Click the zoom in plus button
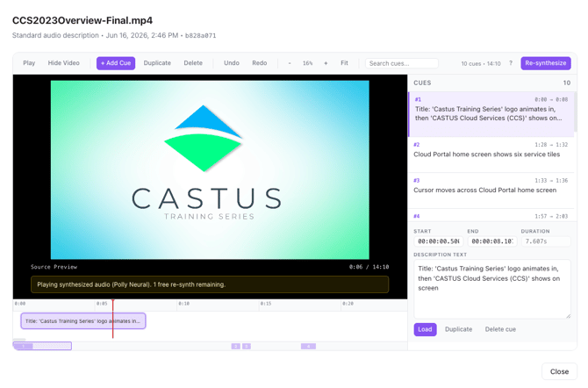 click(326, 63)
